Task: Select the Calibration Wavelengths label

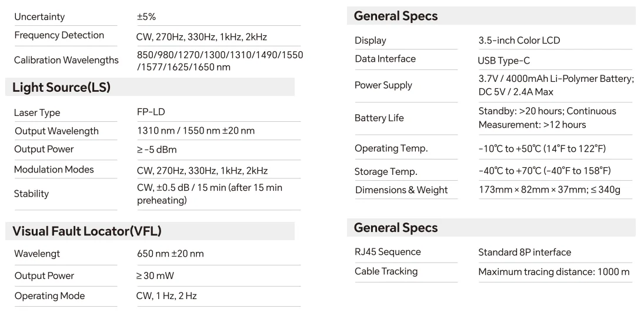Action: click(66, 60)
